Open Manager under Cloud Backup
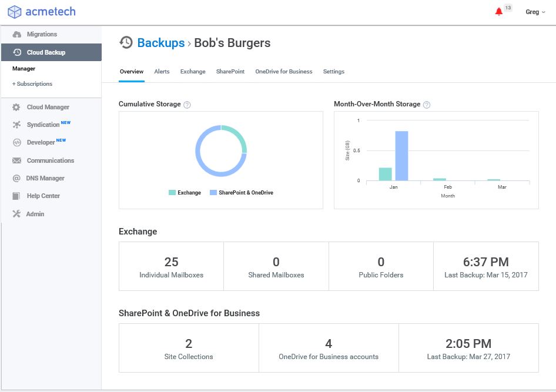The height and width of the screenshot is (392, 556). click(24, 69)
